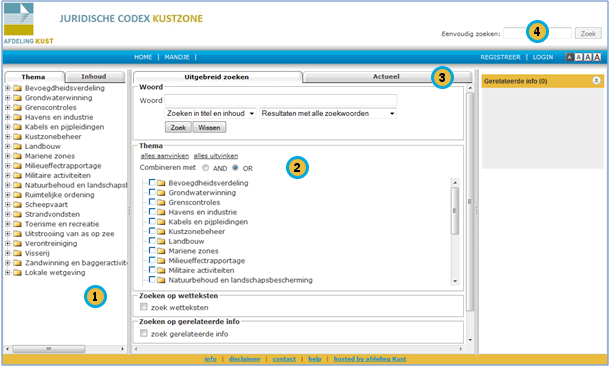
Task: Click the Zoek button below Woord field
Action: click(178, 127)
